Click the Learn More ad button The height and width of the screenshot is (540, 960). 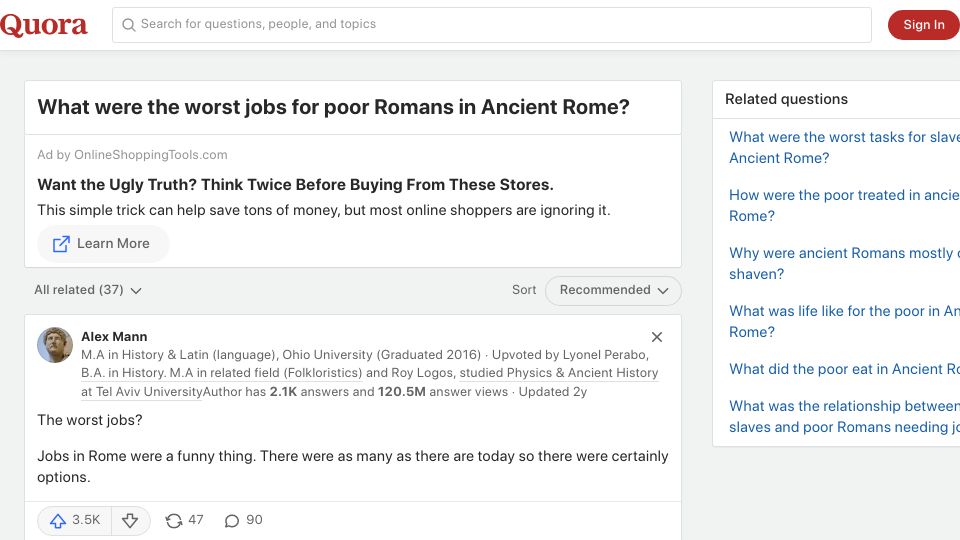[103, 244]
